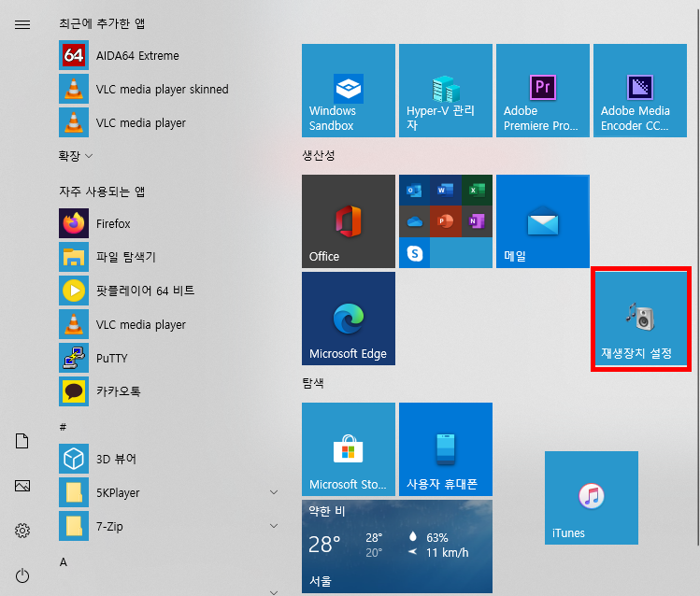Jump to the A letter index header
Image resolution: width=700 pixels, height=596 pixels.
[x=64, y=562]
